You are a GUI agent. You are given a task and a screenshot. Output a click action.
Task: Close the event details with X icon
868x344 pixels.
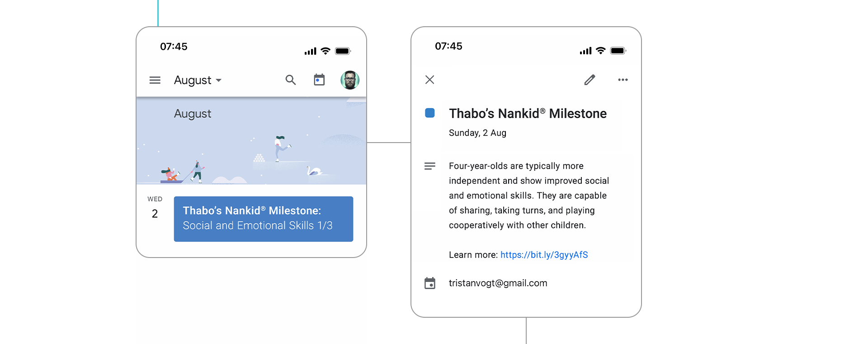pyautogui.click(x=430, y=80)
